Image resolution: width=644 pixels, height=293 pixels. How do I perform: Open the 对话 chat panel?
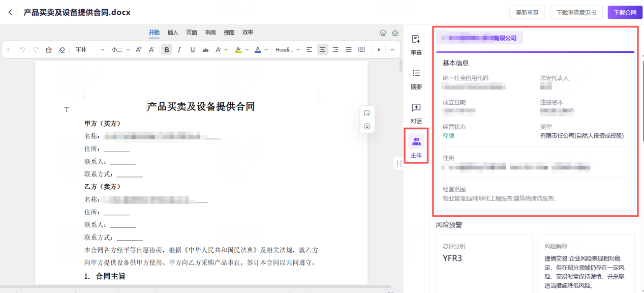click(x=416, y=113)
